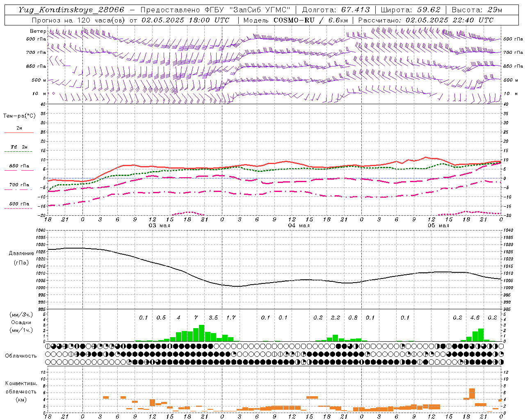The image size is (525, 420).
Task: Click the 3-hour precipitation value 4.6
Action: 475,318
